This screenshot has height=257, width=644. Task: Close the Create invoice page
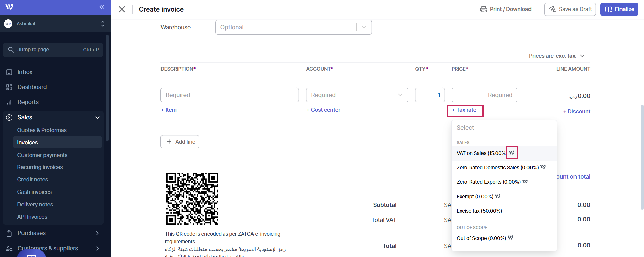[122, 9]
